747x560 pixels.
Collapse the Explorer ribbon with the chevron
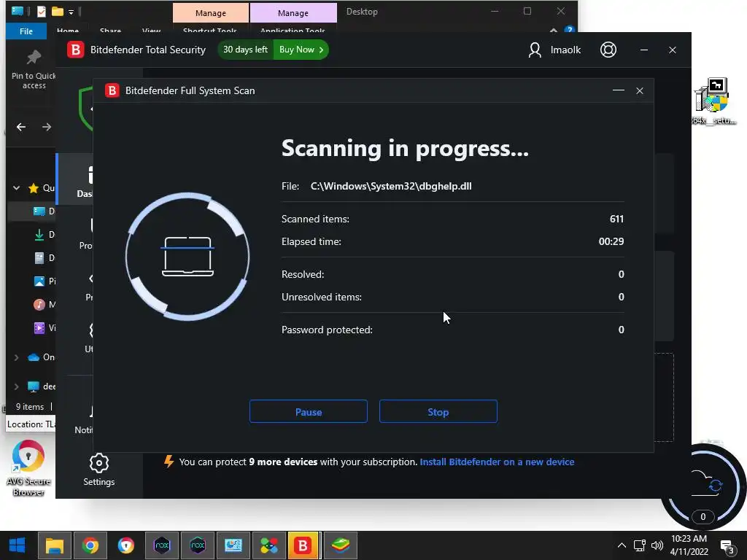[x=553, y=31]
